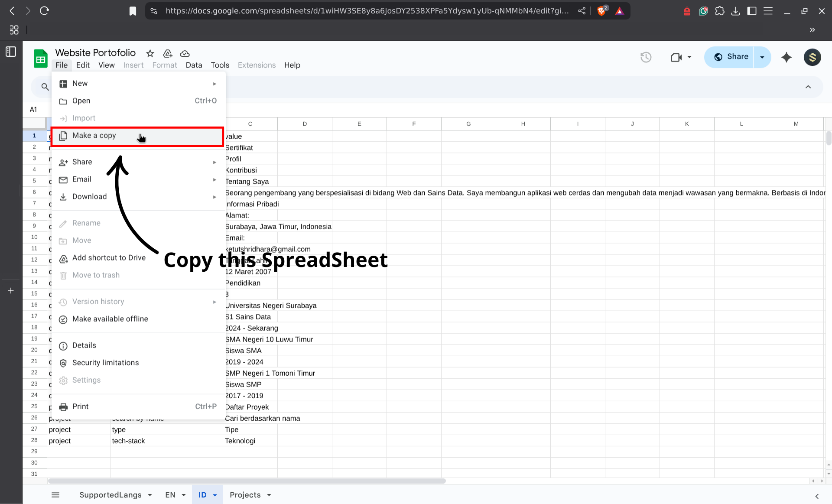Open the Meet call options arrow
Image resolution: width=832 pixels, height=504 pixels.
click(689, 57)
